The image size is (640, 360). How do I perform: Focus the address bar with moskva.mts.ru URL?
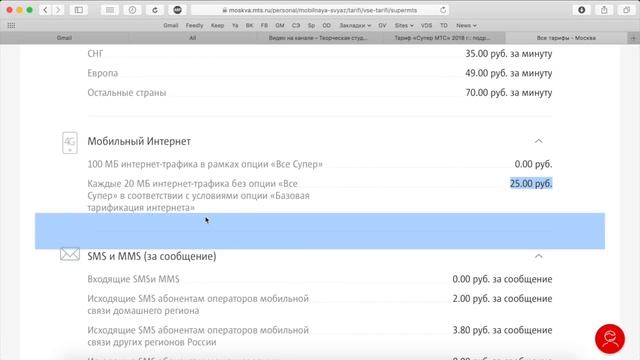(320, 10)
